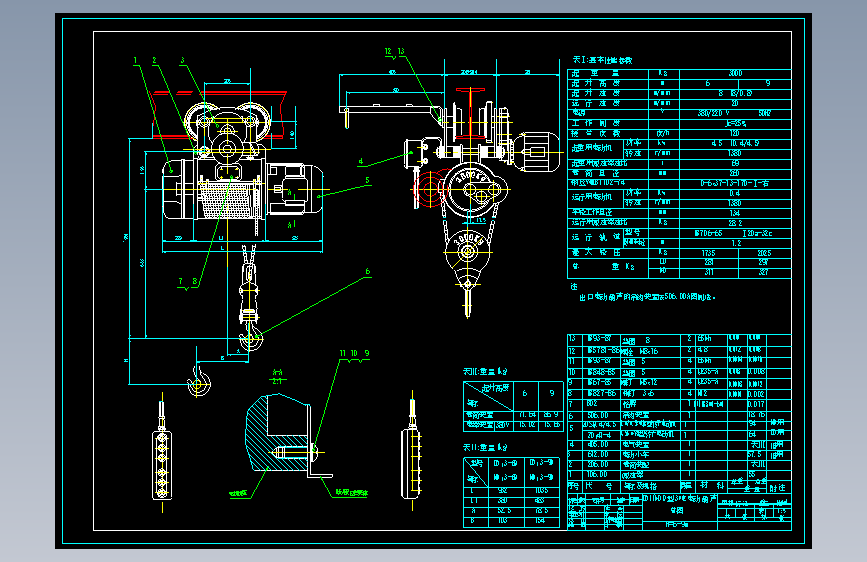Click callout number 10 above section detail
This screenshot has width=867, height=562.
point(354,353)
